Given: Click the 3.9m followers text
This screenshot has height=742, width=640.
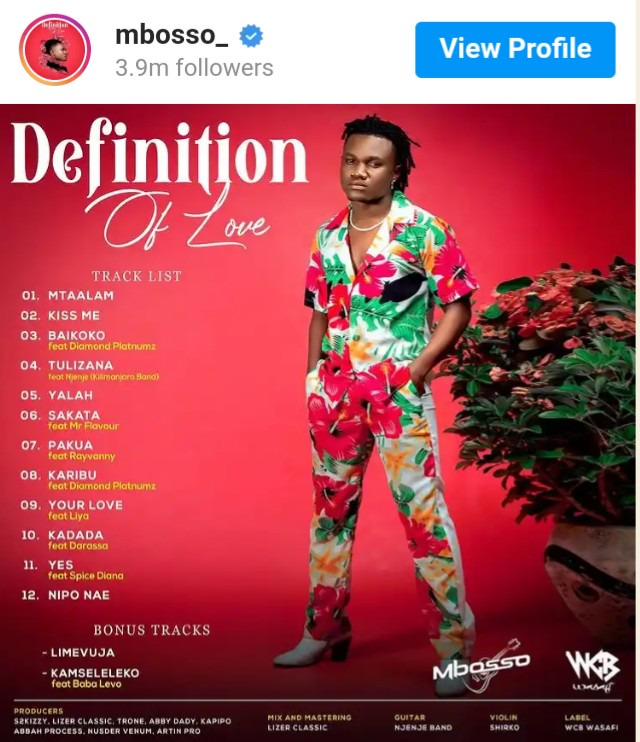Looking at the screenshot, I should tap(194, 68).
